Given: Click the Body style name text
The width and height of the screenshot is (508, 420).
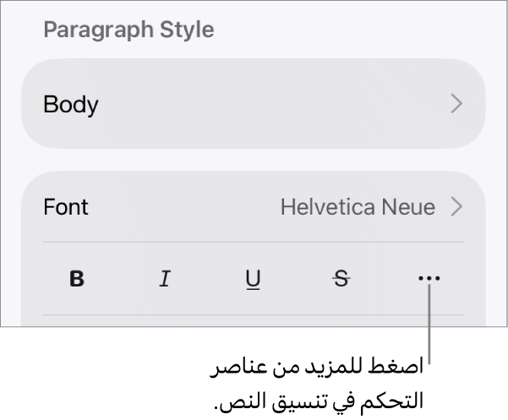Looking at the screenshot, I should (71, 104).
